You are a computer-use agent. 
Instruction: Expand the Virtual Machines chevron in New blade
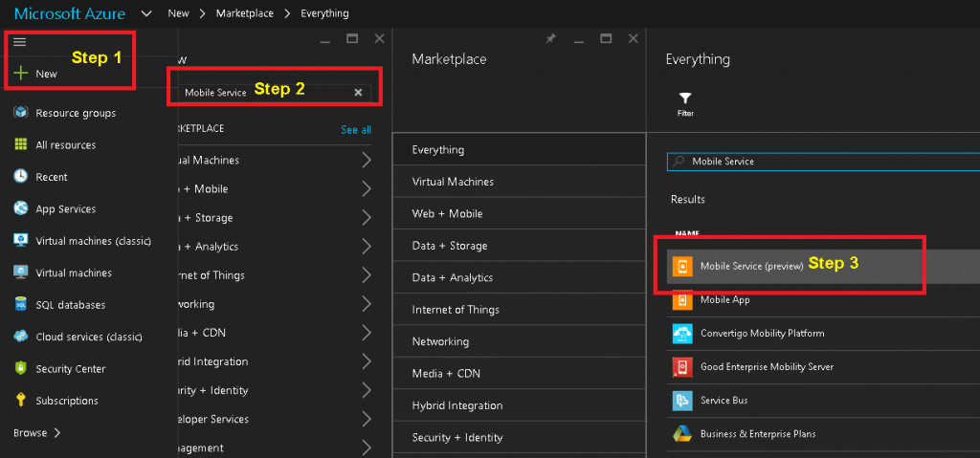click(367, 160)
